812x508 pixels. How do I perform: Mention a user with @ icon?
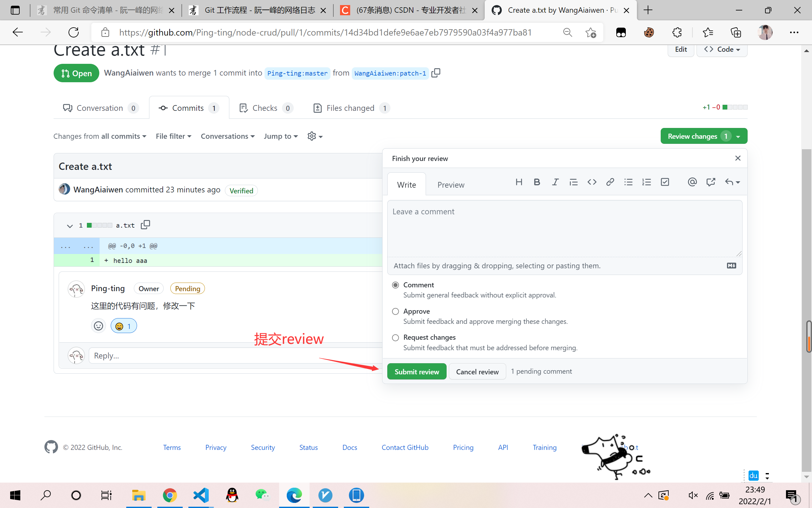click(692, 182)
